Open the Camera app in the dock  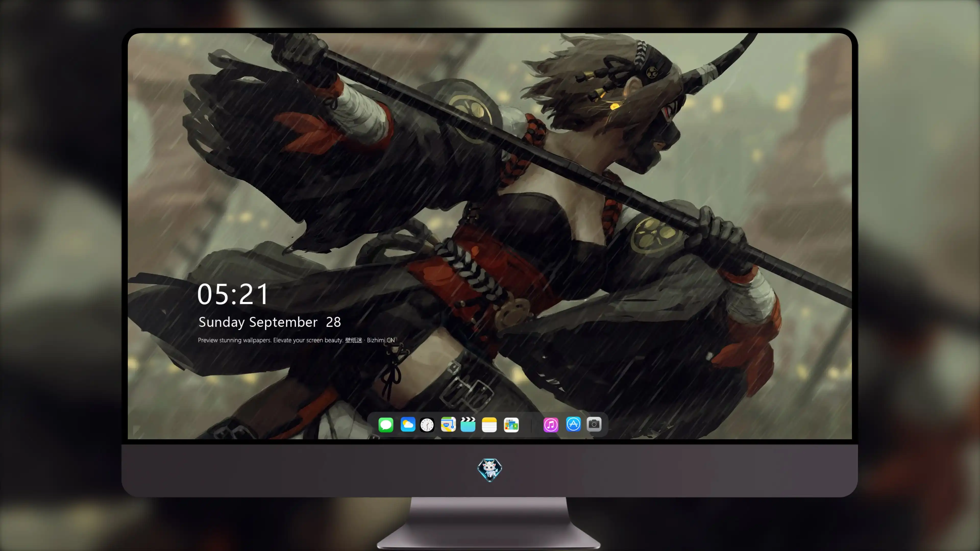click(594, 424)
